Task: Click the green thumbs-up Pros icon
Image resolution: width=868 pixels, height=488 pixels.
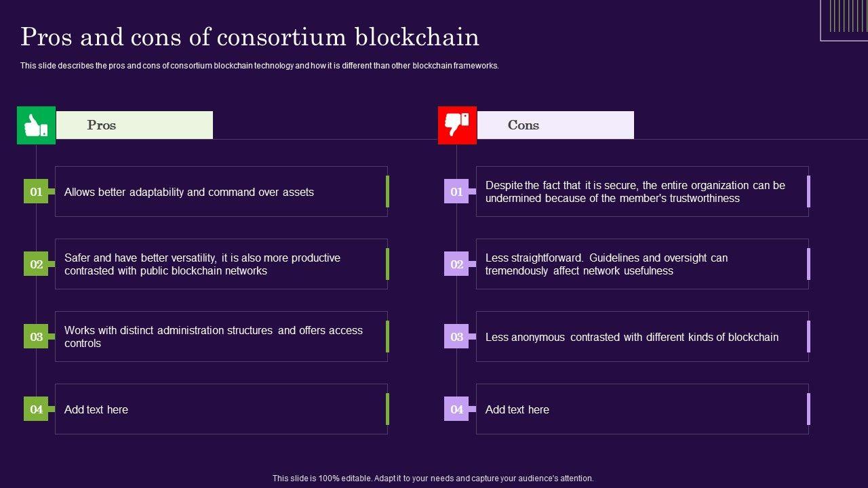Action: click(x=36, y=125)
